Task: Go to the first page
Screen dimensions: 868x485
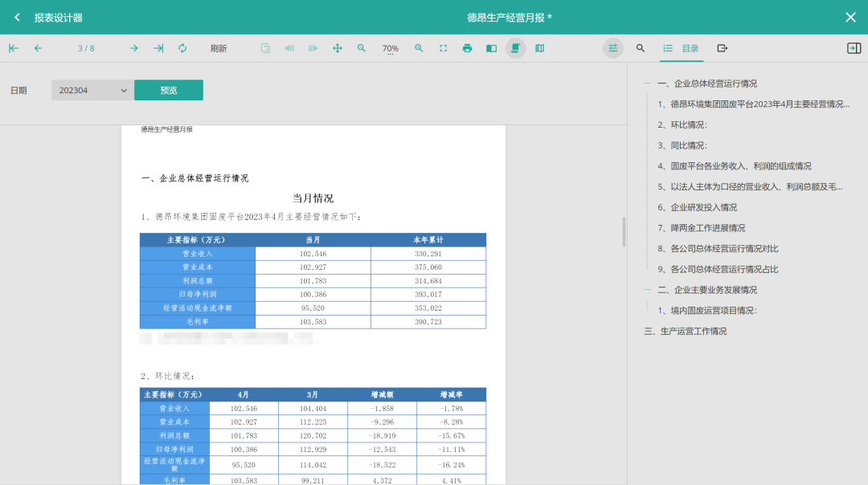Action: (14, 48)
